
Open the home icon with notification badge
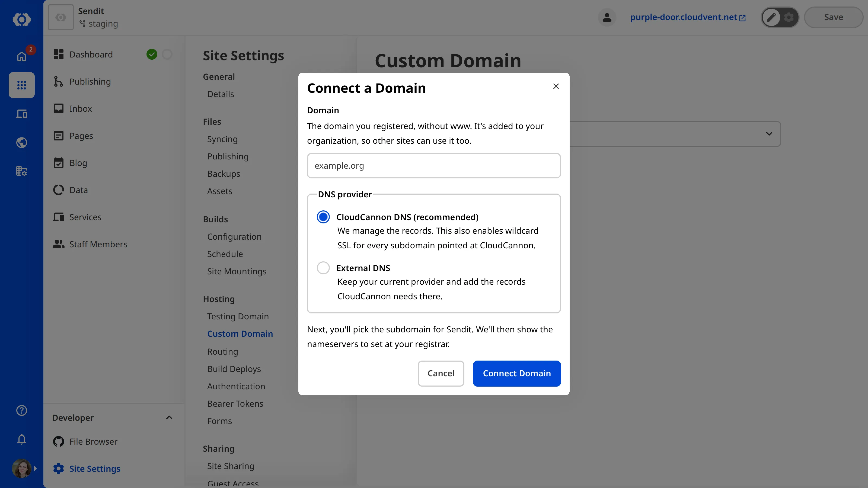click(22, 56)
